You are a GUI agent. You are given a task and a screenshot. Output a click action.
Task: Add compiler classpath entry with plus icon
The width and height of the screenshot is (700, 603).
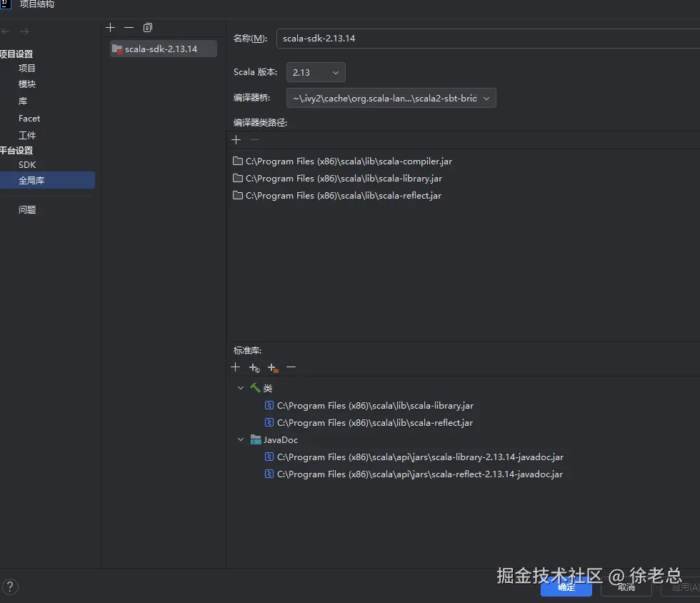click(236, 140)
